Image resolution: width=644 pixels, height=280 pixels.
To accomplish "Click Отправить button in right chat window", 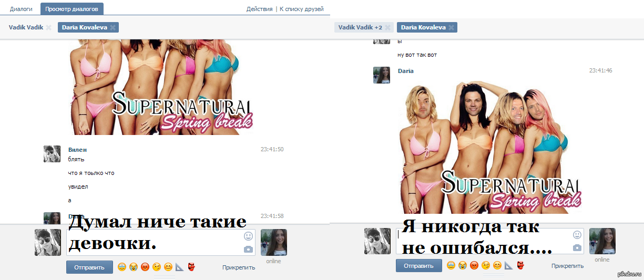I will pyautogui.click(x=419, y=266).
